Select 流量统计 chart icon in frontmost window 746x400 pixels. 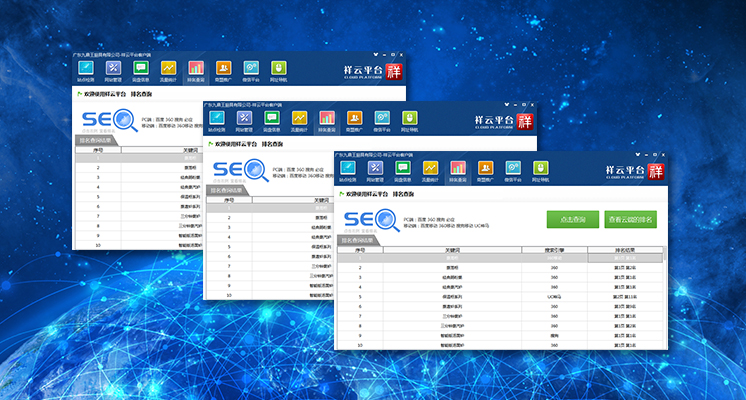tap(430, 170)
